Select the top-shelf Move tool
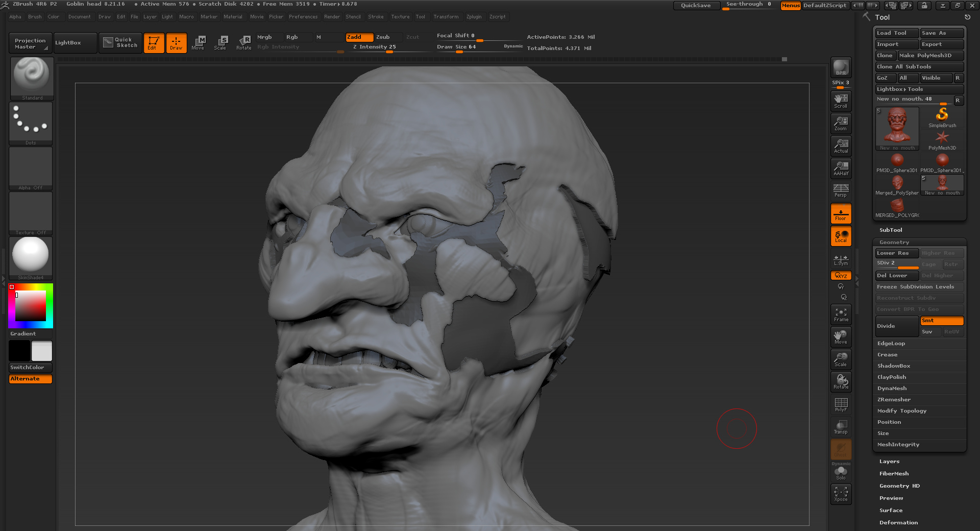This screenshot has height=531, width=980. [x=199, y=43]
